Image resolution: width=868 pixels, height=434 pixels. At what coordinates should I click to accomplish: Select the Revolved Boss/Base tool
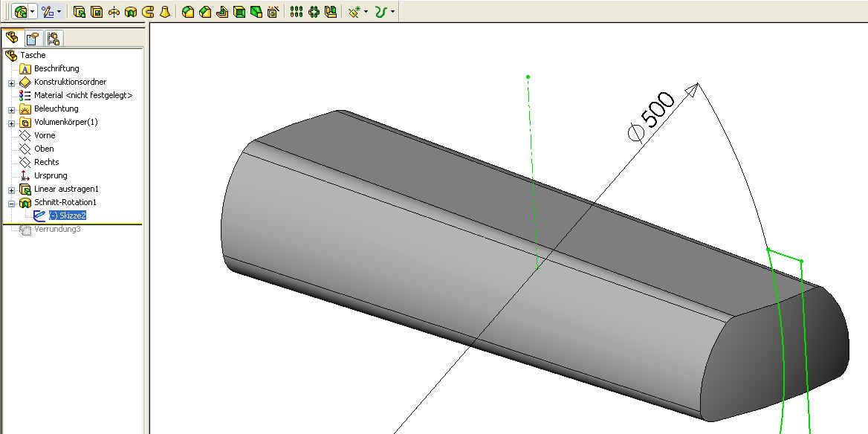(x=114, y=12)
